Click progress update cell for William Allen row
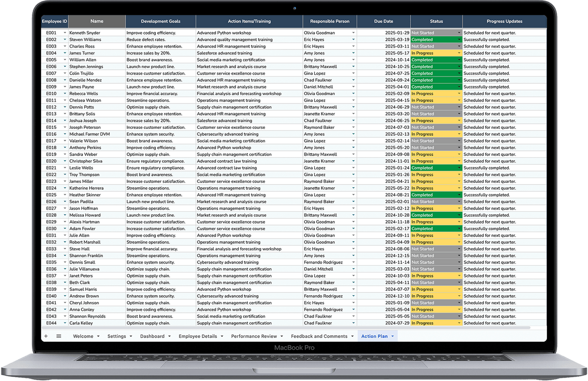588x381 pixels. (x=505, y=60)
